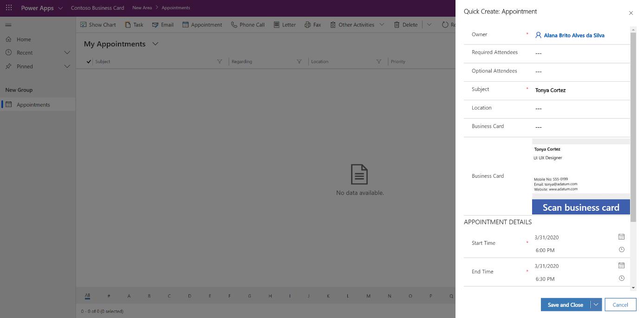Create a new Appointment from toolbar

click(x=202, y=25)
